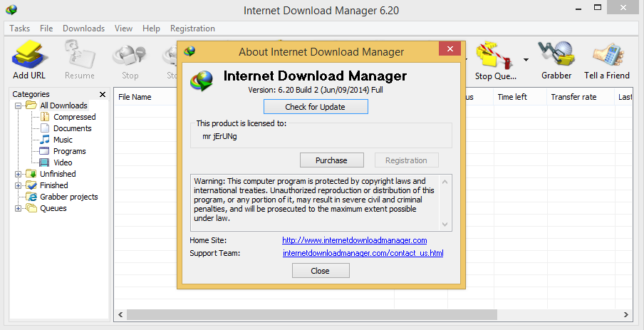Open the Support Team contact_us link
This screenshot has height=330, width=644.
[x=363, y=253]
